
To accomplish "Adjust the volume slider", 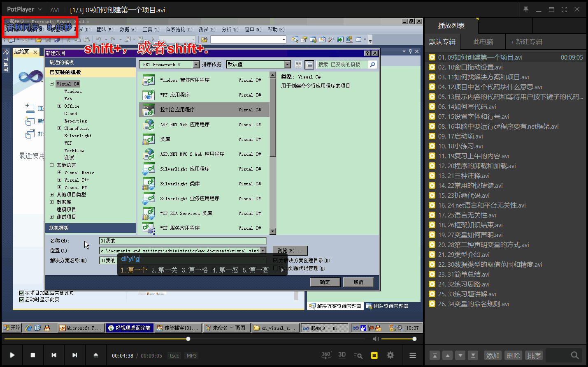I will (398, 339).
